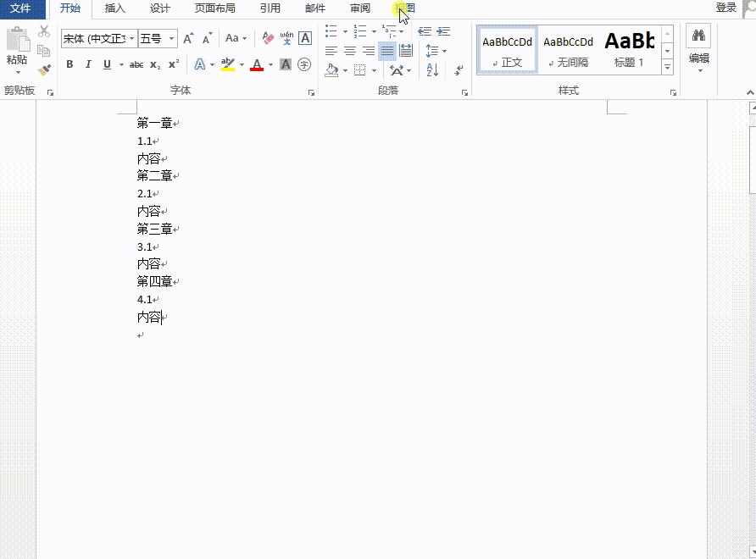Toggle italic formatting

[88, 64]
